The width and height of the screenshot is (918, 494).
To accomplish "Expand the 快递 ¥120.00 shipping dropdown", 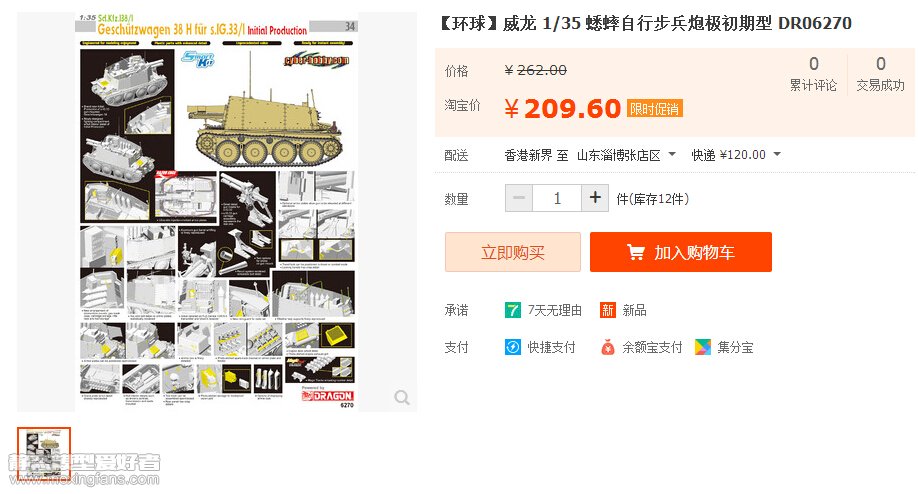I will click(x=736, y=155).
